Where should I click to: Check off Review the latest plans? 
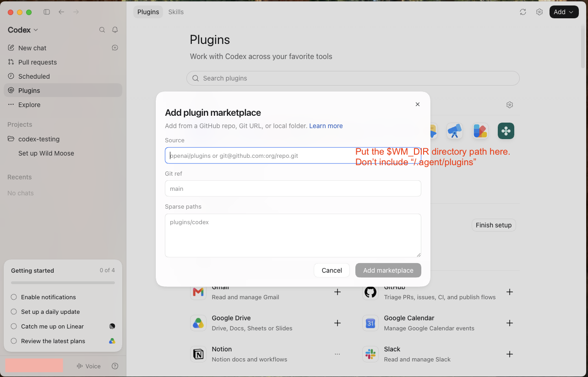pyautogui.click(x=14, y=341)
